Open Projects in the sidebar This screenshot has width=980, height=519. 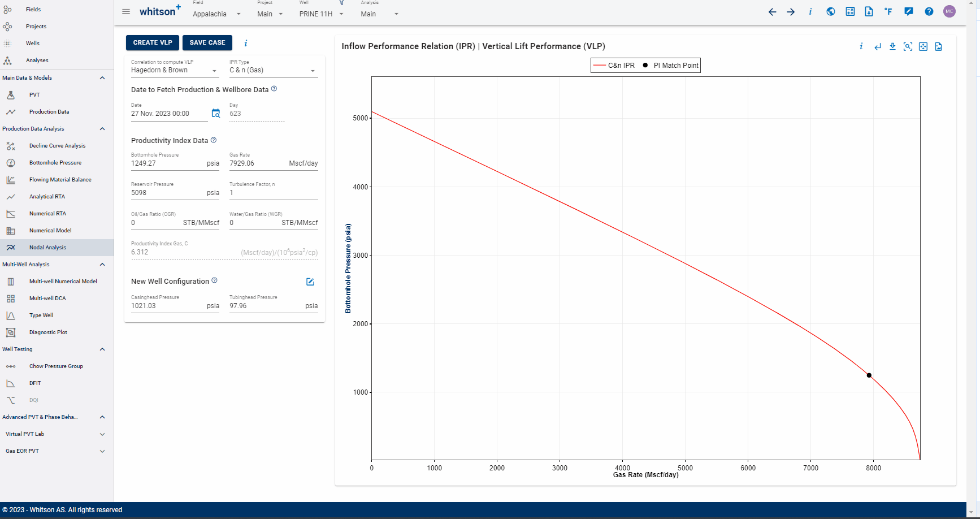tap(57, 27)
